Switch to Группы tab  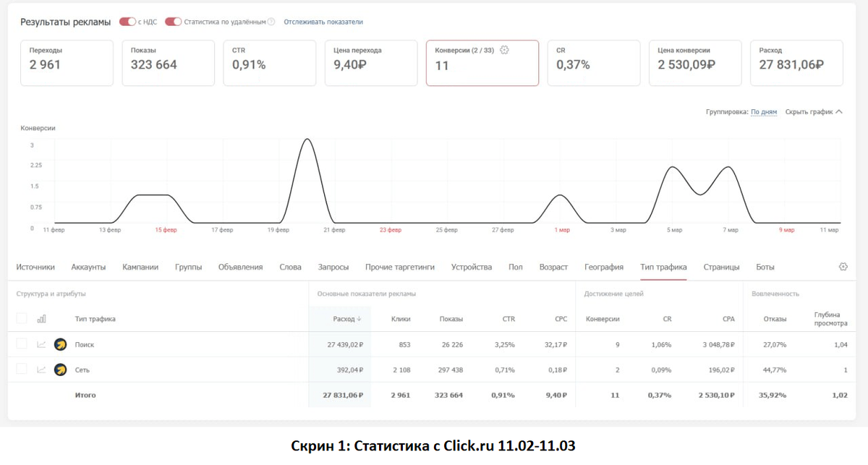(x=188, y=267)
